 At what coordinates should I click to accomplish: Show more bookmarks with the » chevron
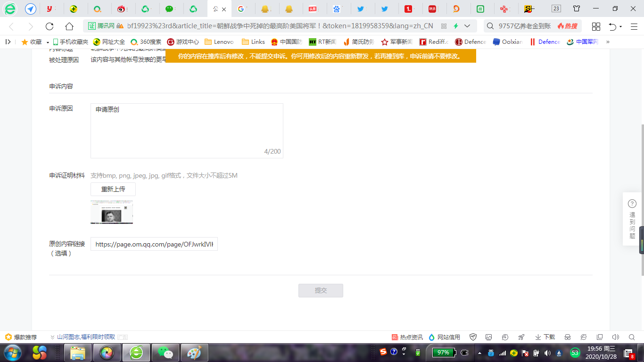coord(608,42)
